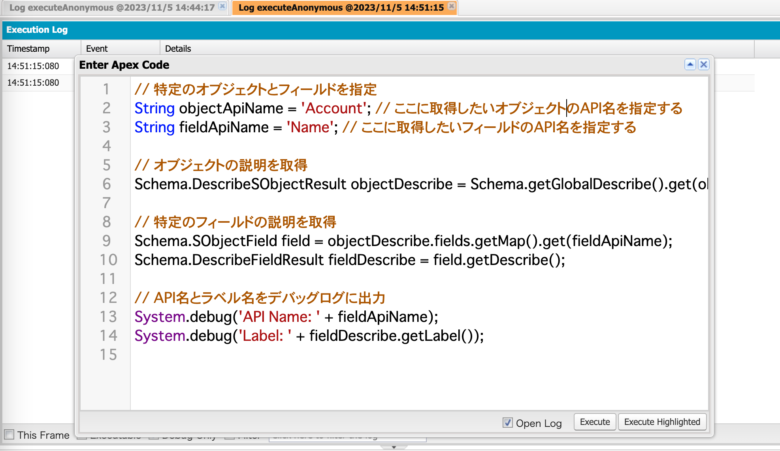Select the second 14:51:15:080 log row
The width and height of the screenshot is (780, 451).
coord(32,83)
